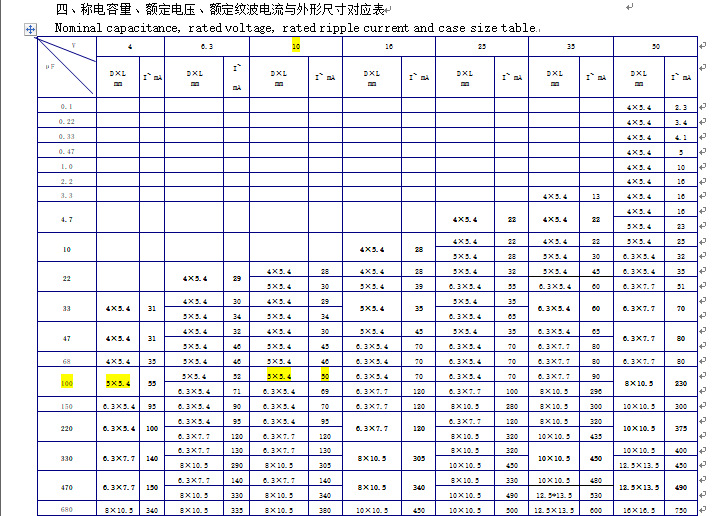This screenshot has height=516, width=712.
Task: Click the '0.33' capacitance row label
Action: pos(66,136)
